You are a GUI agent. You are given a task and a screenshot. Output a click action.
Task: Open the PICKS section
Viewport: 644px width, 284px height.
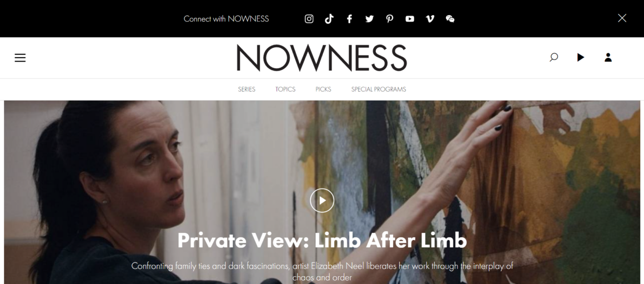tap(323, 89)
